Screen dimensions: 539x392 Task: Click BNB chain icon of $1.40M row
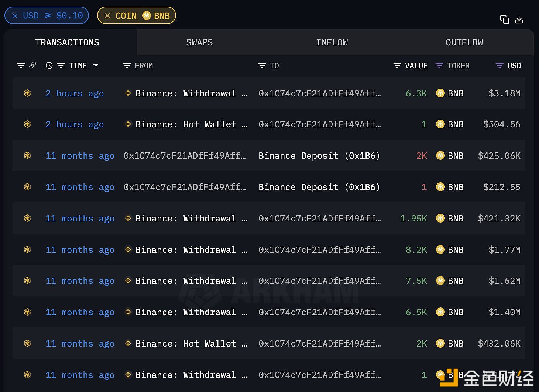click(x=27, y=312)
